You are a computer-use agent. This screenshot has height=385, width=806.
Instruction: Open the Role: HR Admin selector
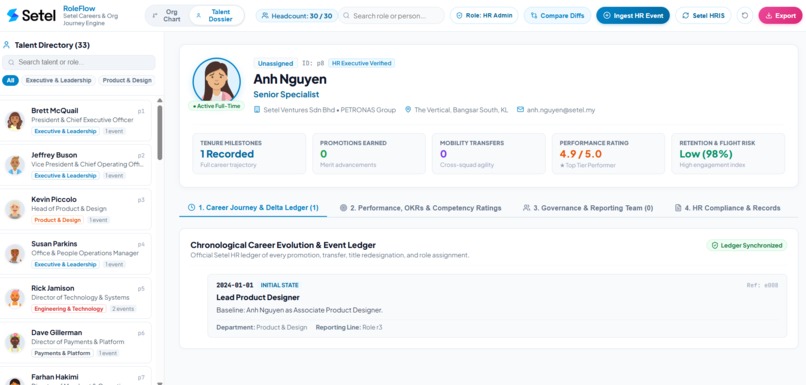(x=484, y=15)
